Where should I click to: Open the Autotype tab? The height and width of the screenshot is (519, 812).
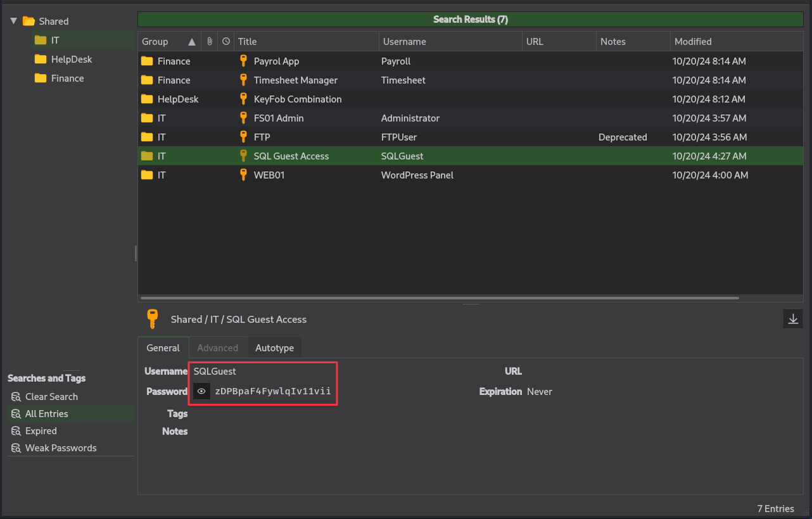[x=275, y=348]
